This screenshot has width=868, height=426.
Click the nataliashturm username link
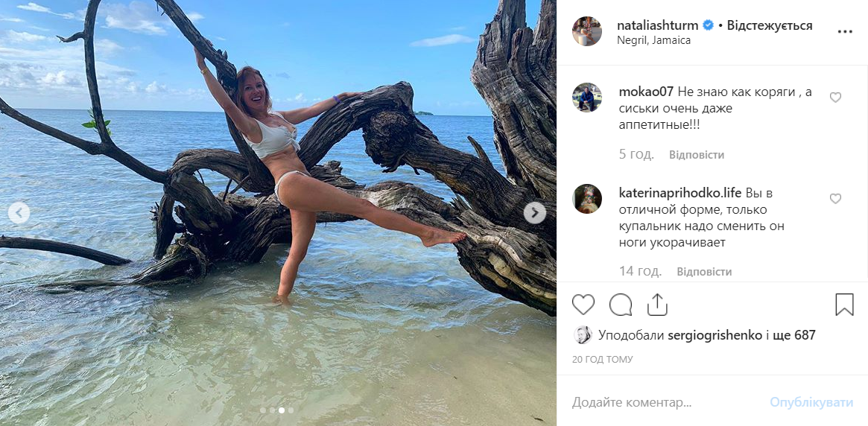pos(657,25)
